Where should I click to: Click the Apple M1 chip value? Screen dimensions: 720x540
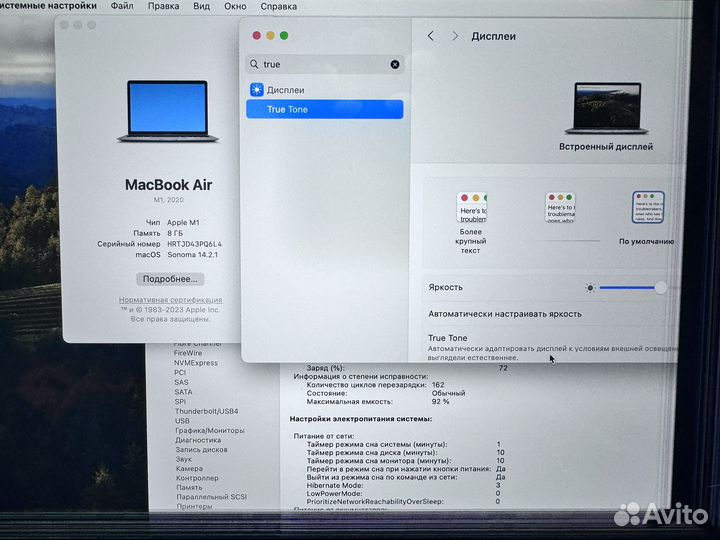183,222
